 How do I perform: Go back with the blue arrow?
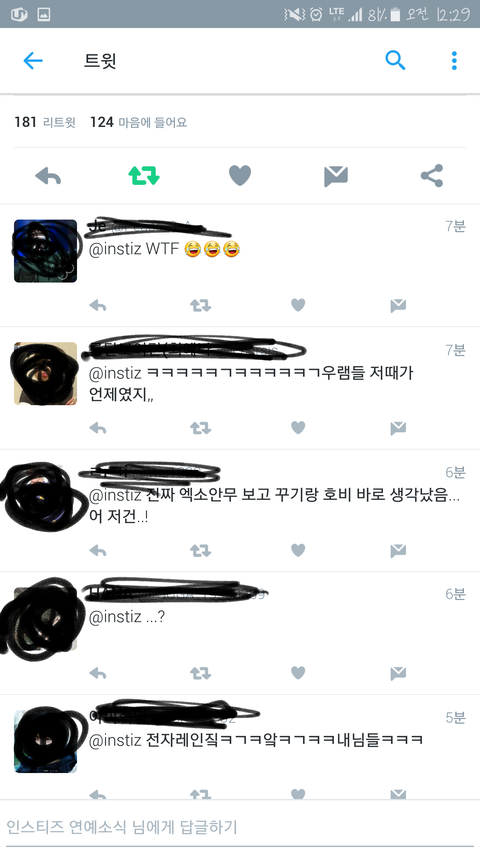[33, 60]
